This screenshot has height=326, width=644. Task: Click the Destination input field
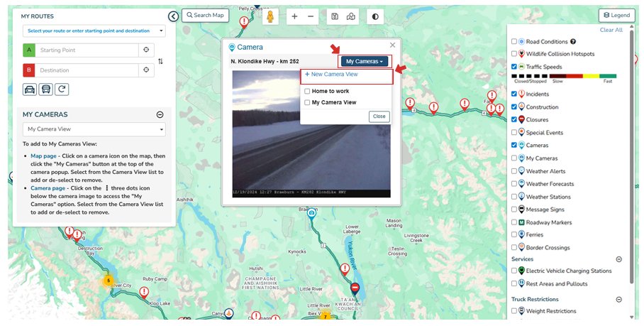87,70
